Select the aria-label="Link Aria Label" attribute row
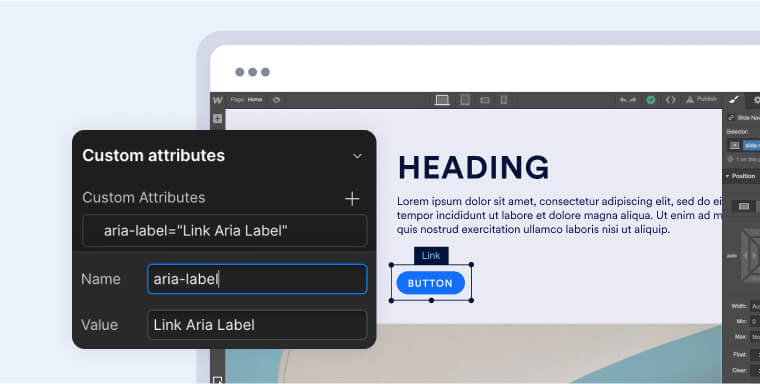The height and width of the screenshot is (384, 760). 225,231
